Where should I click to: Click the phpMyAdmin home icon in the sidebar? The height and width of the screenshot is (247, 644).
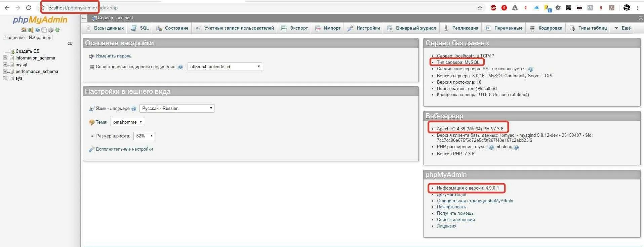point(24,30)
